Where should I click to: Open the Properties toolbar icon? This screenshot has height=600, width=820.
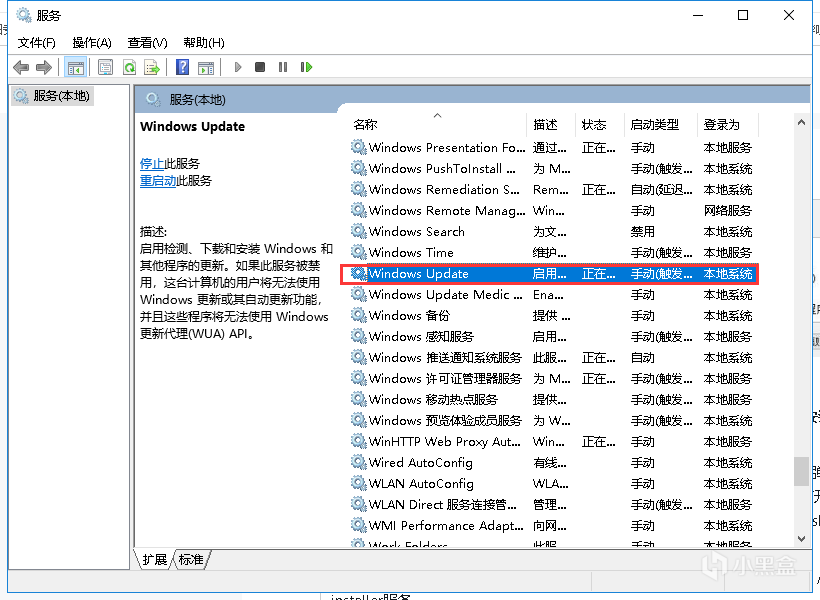click(x=105, y=67)
